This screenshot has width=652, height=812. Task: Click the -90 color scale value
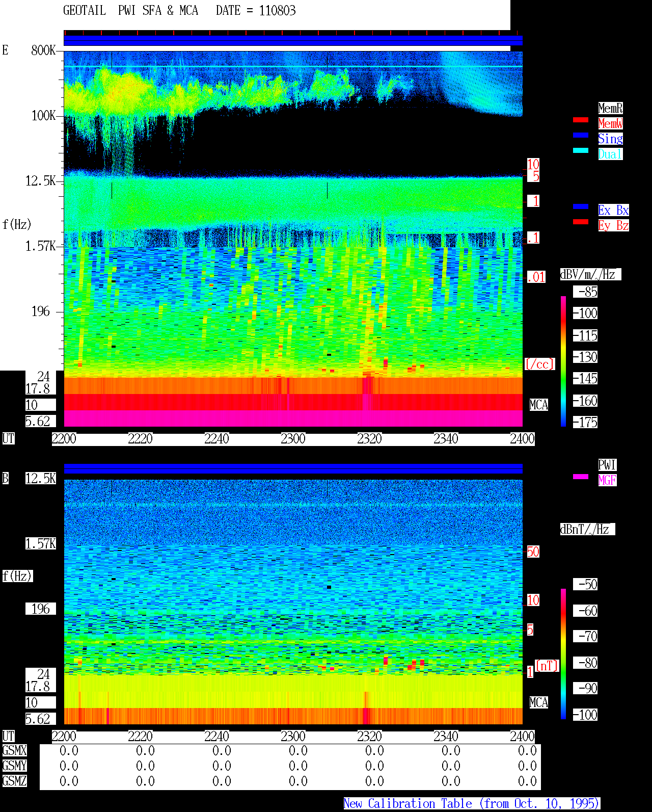(585, 688)
